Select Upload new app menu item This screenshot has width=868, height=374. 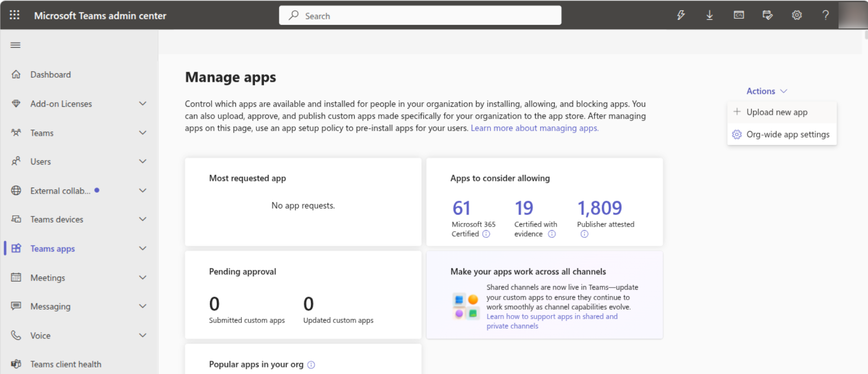782,112
